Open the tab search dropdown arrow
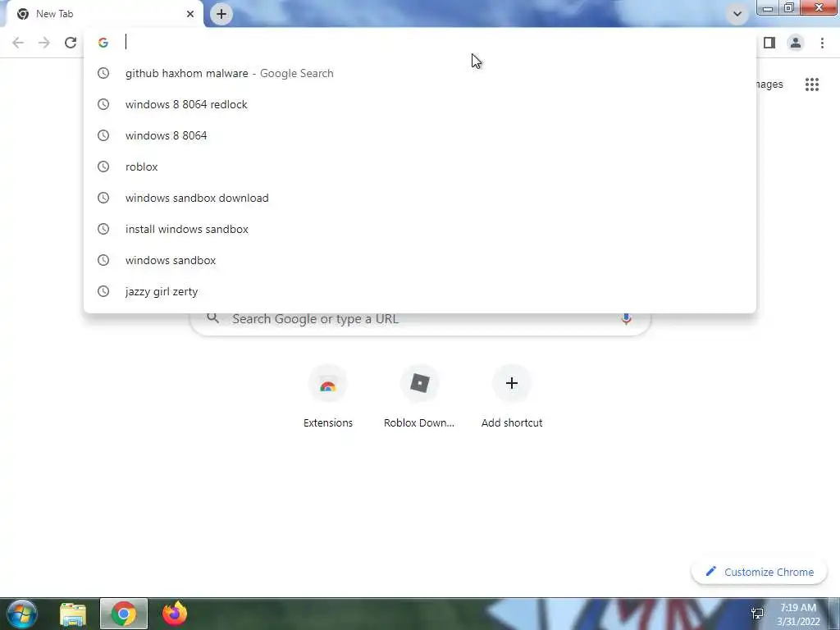 [x=737, y=14]
